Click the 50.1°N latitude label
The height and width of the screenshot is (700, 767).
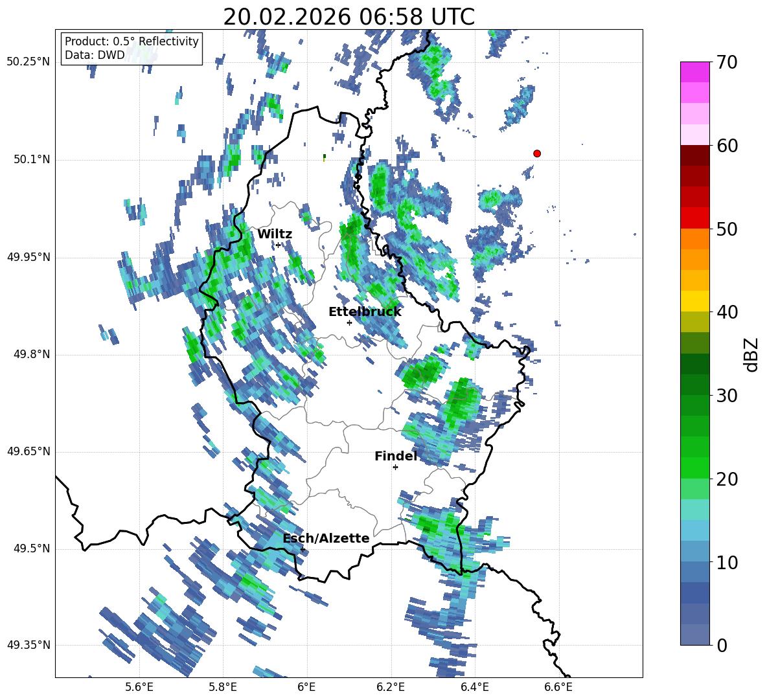pos(32,159)
